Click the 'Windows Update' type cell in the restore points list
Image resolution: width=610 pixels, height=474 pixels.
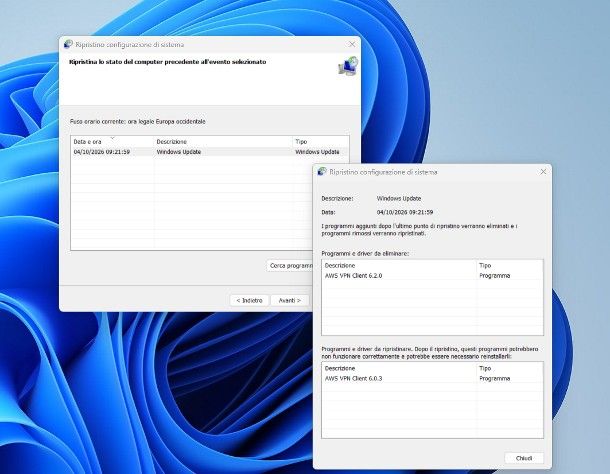(317, 152)
